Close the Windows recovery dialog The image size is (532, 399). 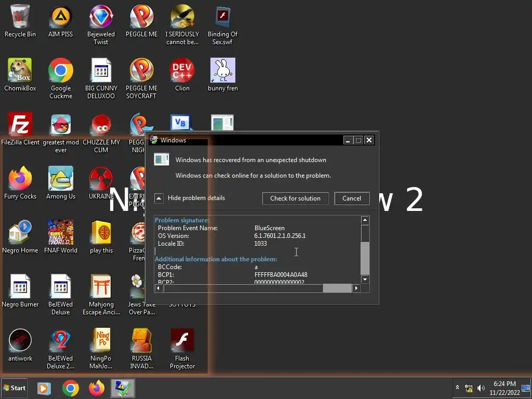[369, 140]
